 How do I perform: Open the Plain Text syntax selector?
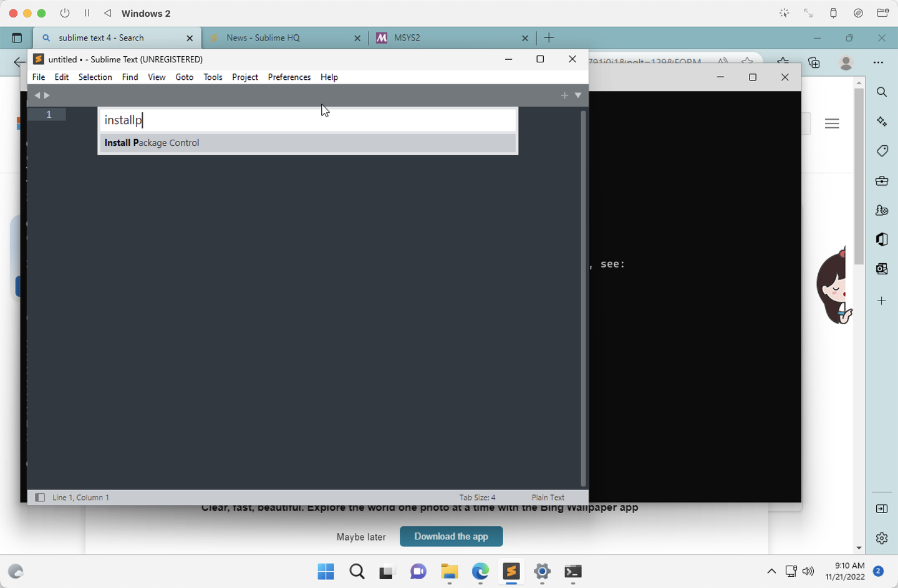pyautogui.click(x=548, y=497)
